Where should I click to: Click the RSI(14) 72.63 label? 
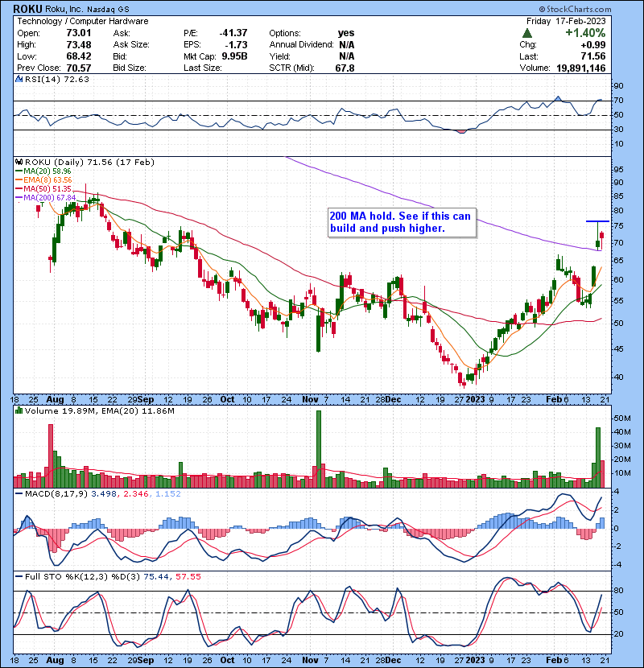tap(57, 79)
